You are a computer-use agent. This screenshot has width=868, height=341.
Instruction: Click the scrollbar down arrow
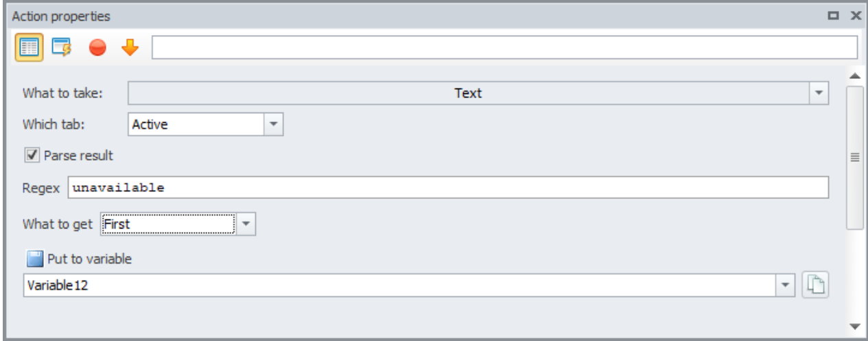(x=855, y=325)
